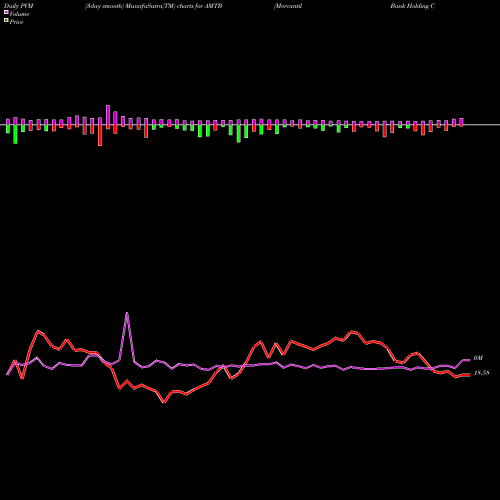Select the Volume legend label

pos(19,14)
